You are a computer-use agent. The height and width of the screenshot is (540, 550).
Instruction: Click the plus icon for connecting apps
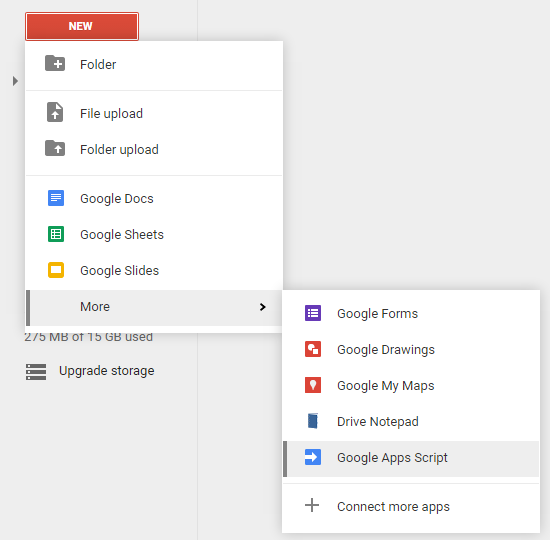tap(312, 506)
